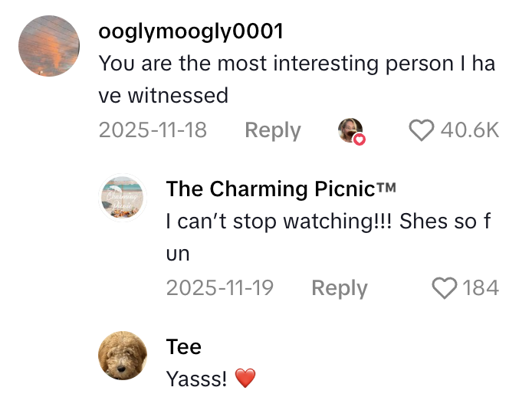This screenshot has width=532, height=397.
Task: Reply to The Charming Picnic's comment
Action: pyautogui.click(x=339, y=288)
